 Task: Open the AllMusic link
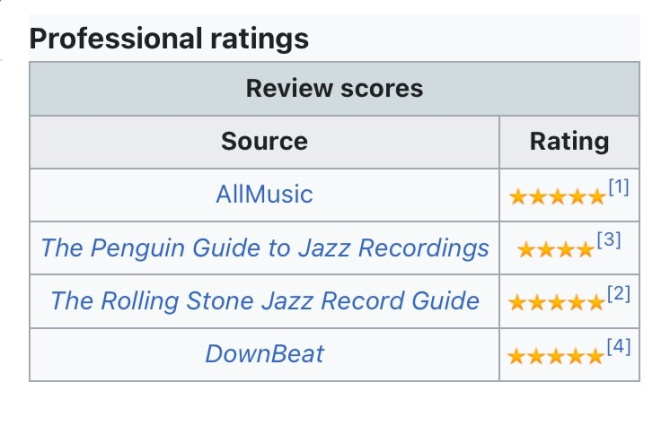(264, 194)
